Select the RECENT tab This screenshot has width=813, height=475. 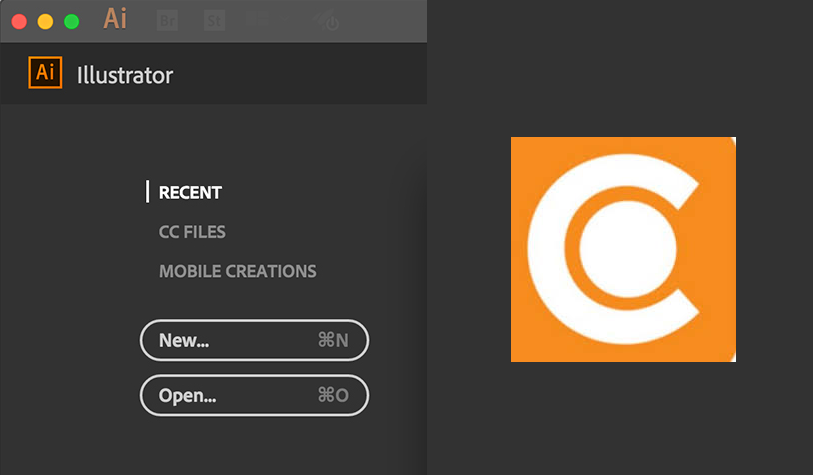click(x=190, y=192)
